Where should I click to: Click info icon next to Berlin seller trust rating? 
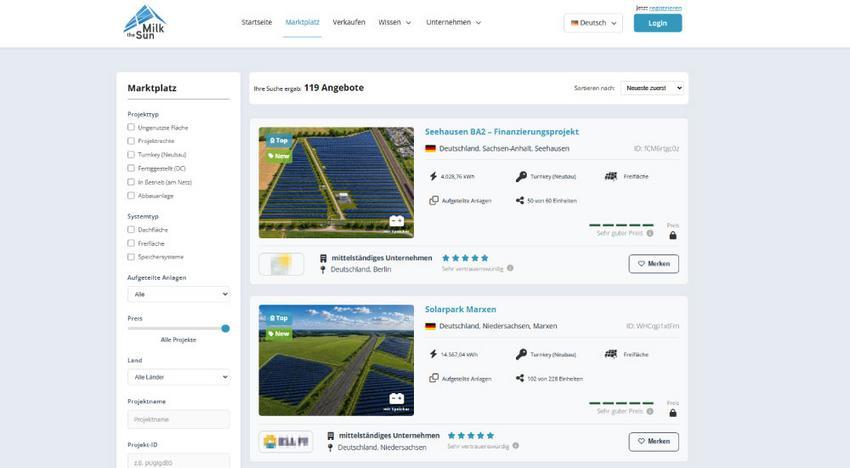[510, 268]
